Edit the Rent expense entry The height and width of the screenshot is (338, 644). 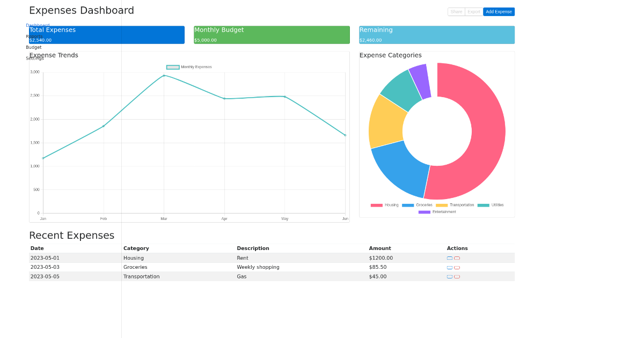pos(450,258)
